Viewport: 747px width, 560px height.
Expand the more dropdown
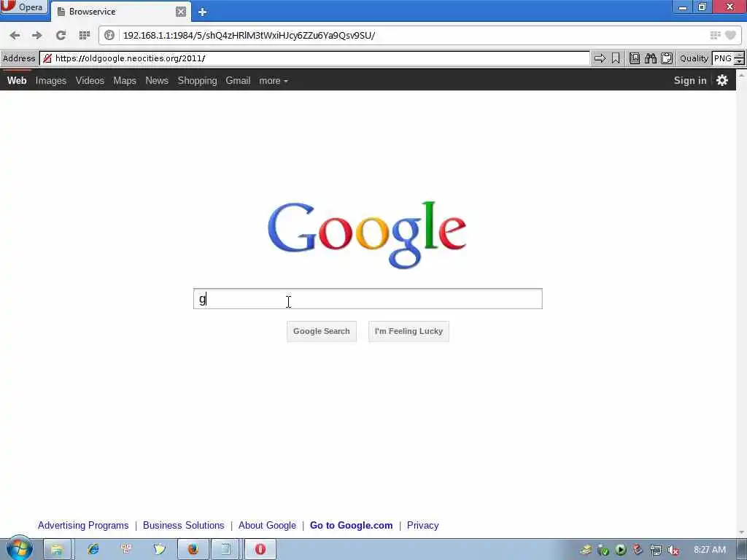coord(274,81)
